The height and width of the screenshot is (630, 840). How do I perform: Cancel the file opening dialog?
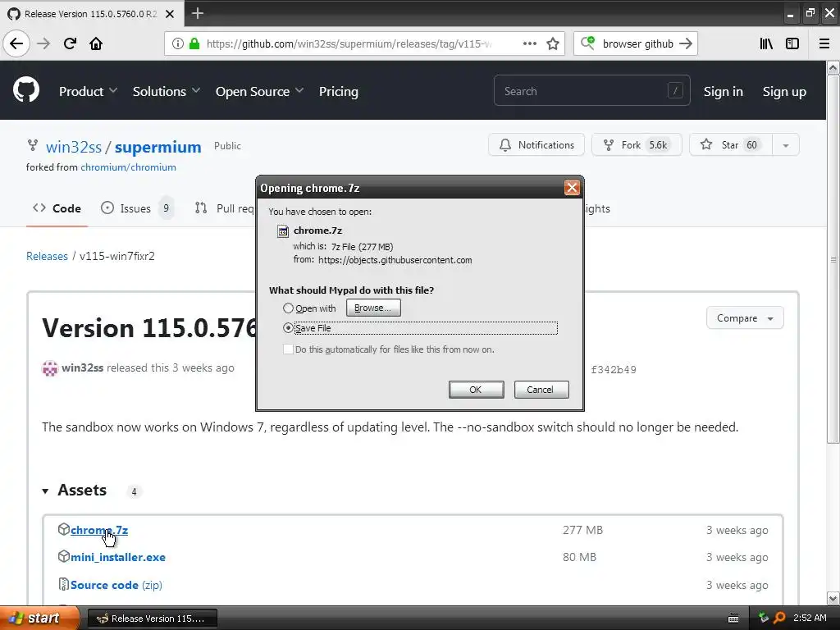(x=541, y=390)
